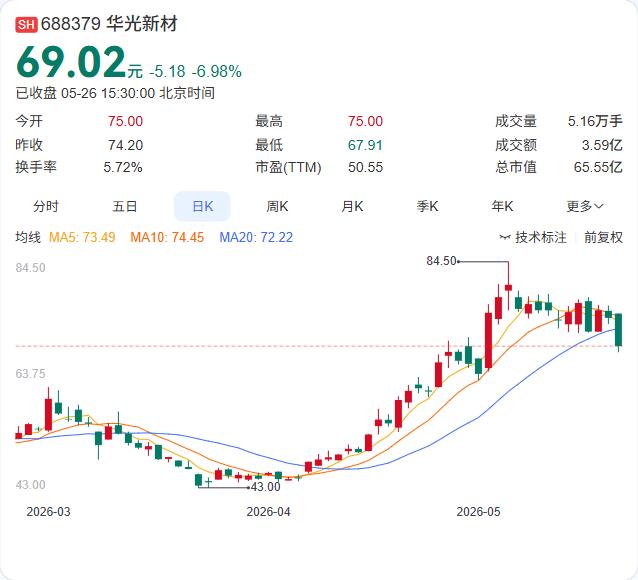Click the 2026-03 date axis label

[48, 512]
